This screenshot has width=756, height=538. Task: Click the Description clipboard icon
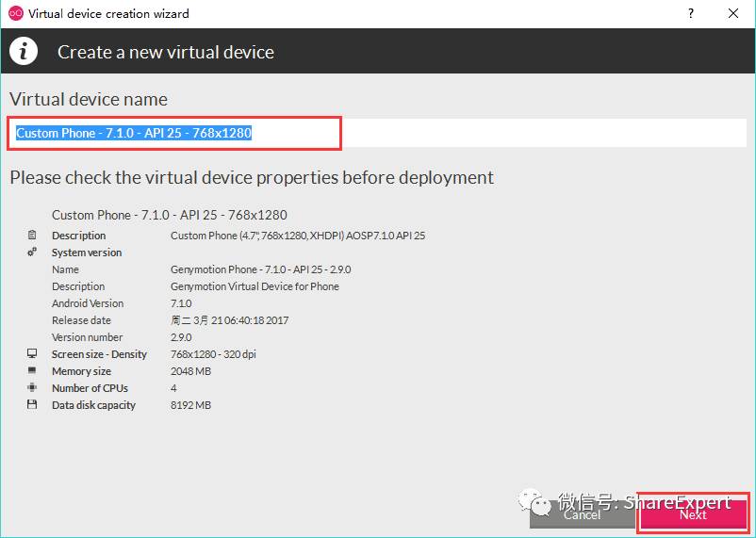point(32,236)
